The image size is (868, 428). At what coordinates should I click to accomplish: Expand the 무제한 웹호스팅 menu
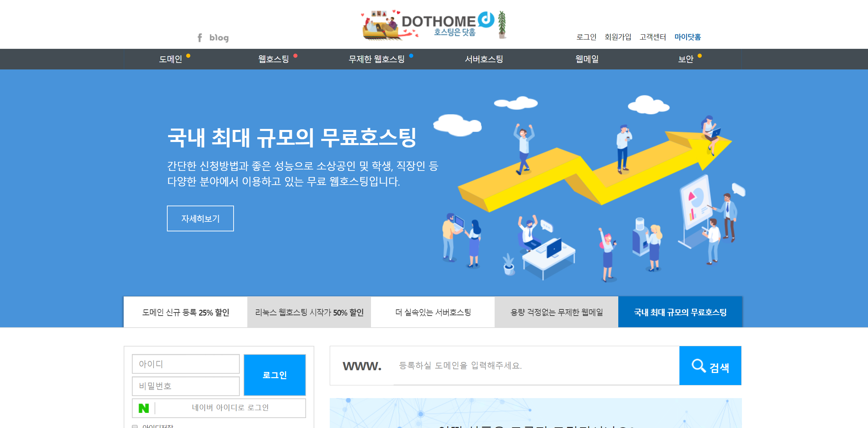tap(376, 59)
